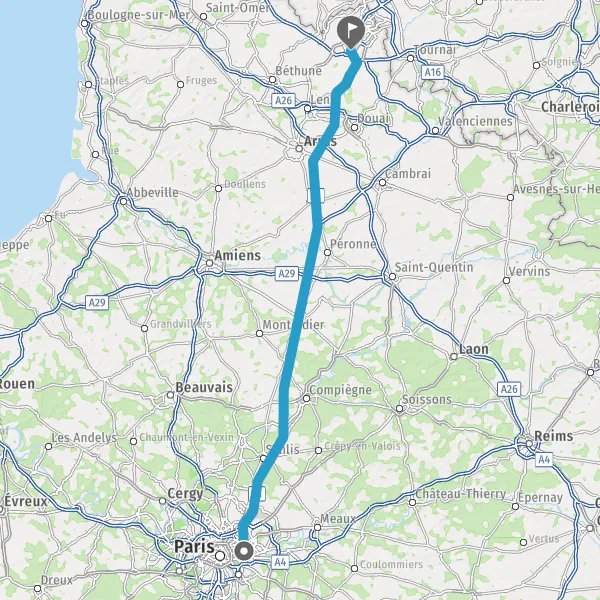Select the Amiens city label

click(238, 255)
